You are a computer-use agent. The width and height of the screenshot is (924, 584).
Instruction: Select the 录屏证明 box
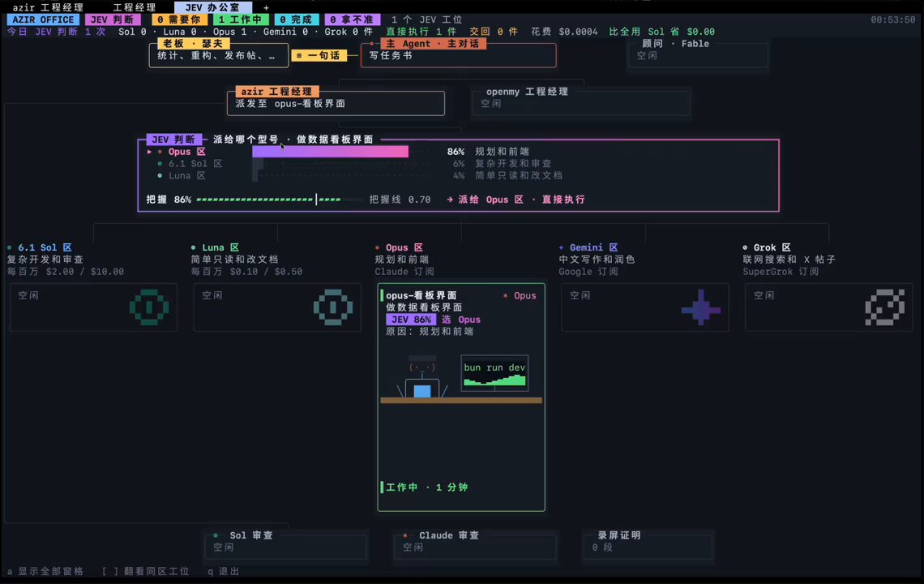click(x=648, y=544)
